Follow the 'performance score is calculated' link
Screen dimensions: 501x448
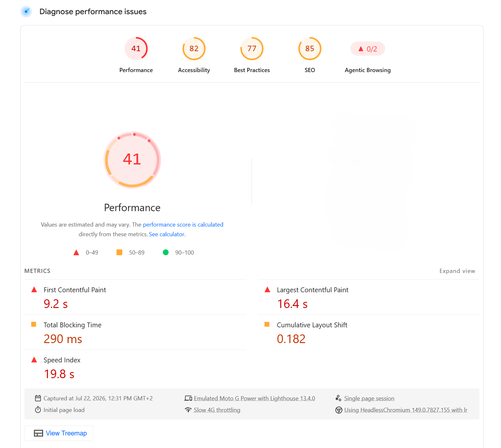coord(183,225)
